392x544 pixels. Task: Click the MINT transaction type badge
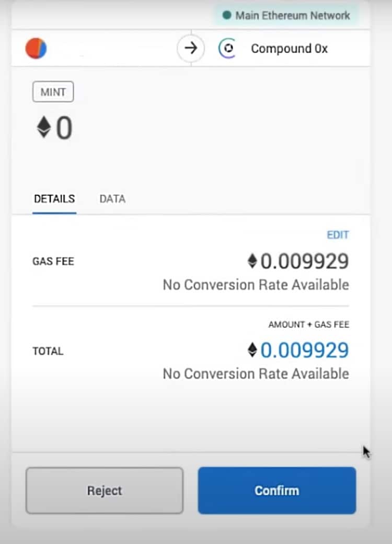click(53, 92)
